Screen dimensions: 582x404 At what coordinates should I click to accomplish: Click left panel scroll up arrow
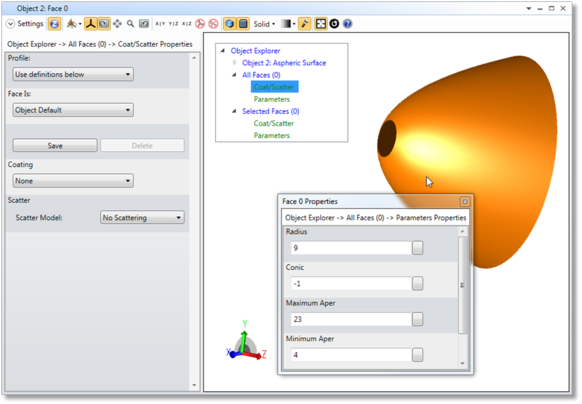(x=194, y=58)
